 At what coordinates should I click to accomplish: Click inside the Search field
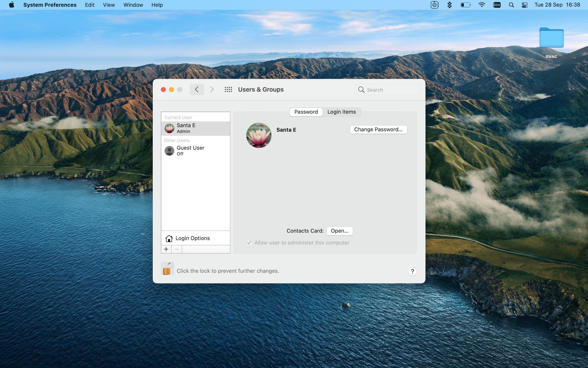tap(387, 89)
